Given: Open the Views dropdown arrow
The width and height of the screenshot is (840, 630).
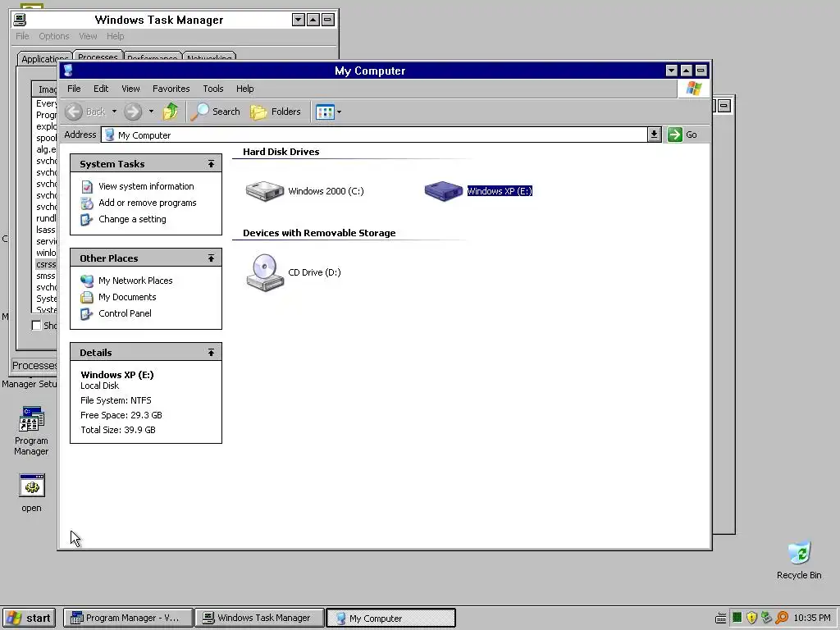Looking at the screenshot, I should coord(339,112).
